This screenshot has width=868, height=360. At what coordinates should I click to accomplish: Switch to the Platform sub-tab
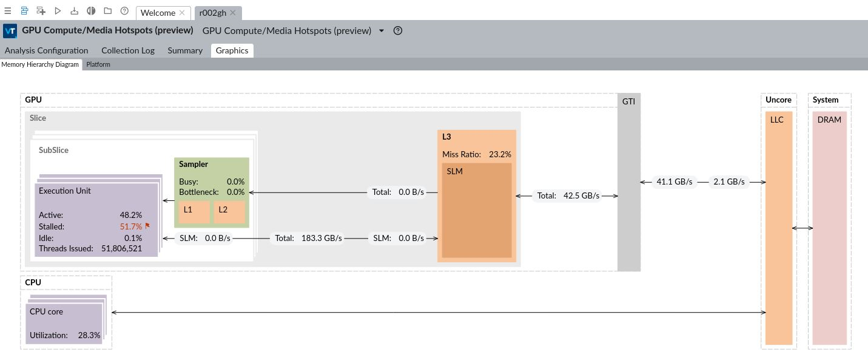[98, 64]
